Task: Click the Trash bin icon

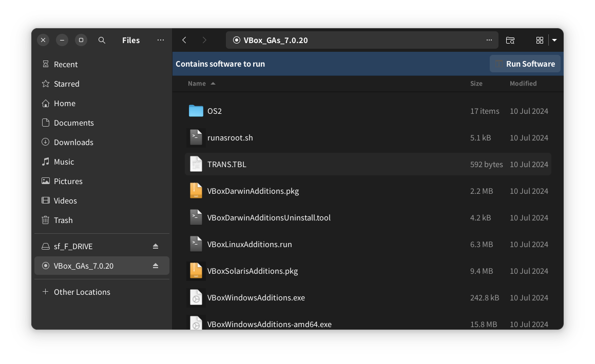Action: pyautogui.click(x=46, y=220)
